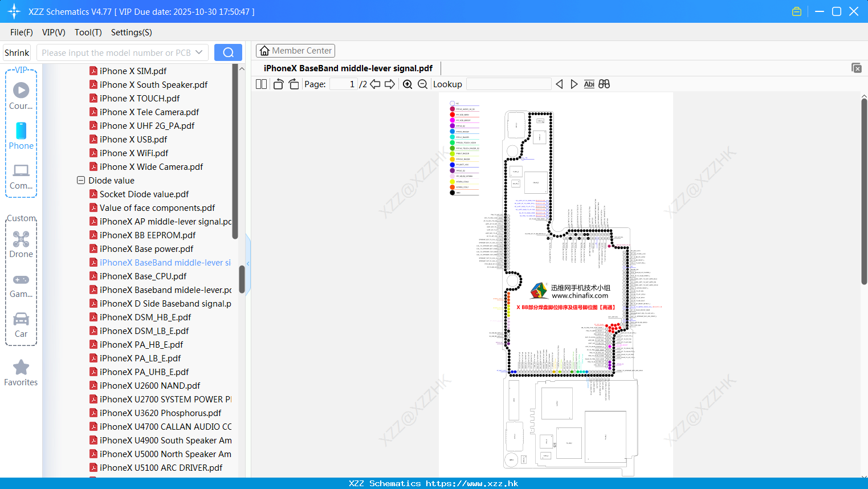Rotate page clockwise
The height and width of the screenshot is (489, 868).
coord(294,84)
